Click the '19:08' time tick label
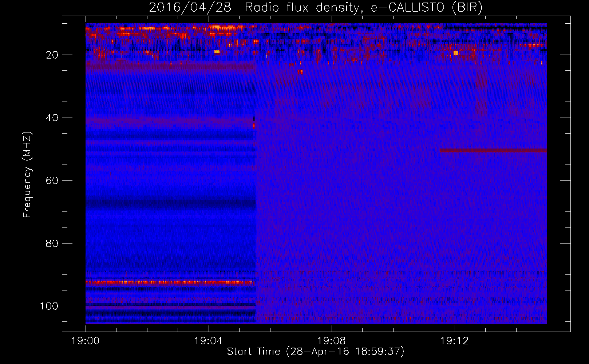The image size is (589, 364). 332,341
